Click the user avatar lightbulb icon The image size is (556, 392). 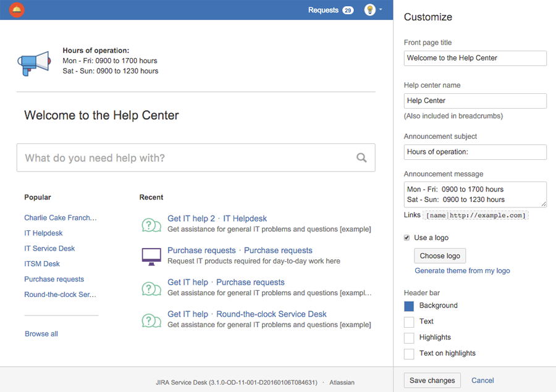(x=369, y=10)
